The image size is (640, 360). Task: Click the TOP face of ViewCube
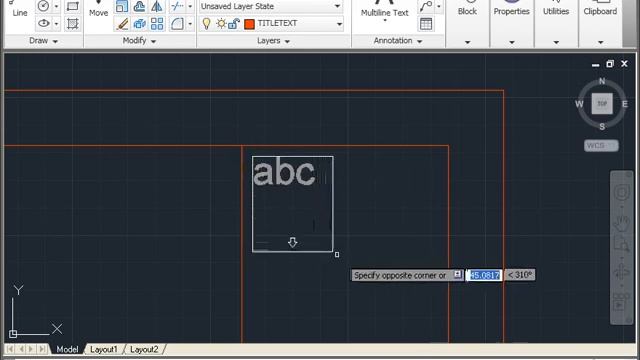(602, 104)
